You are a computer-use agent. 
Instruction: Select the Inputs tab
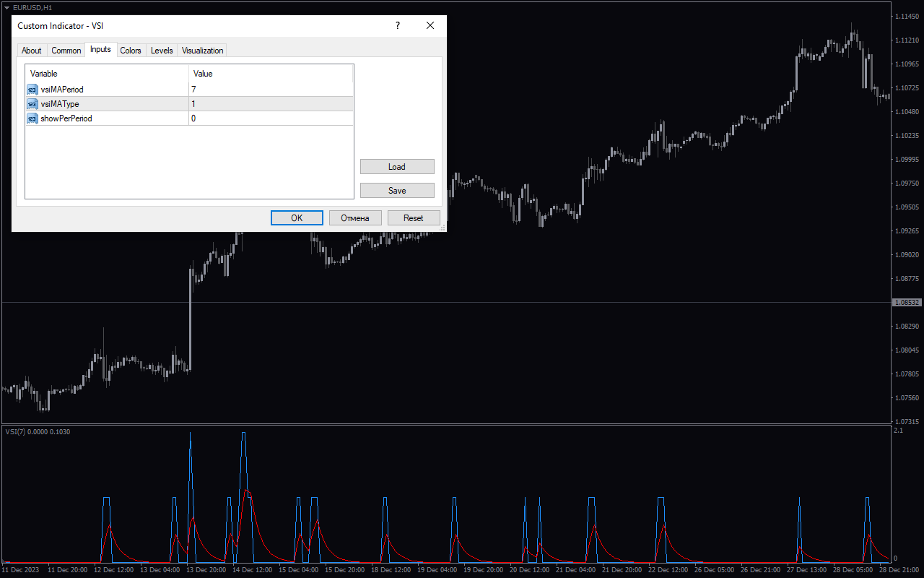[x=100, y=49]
